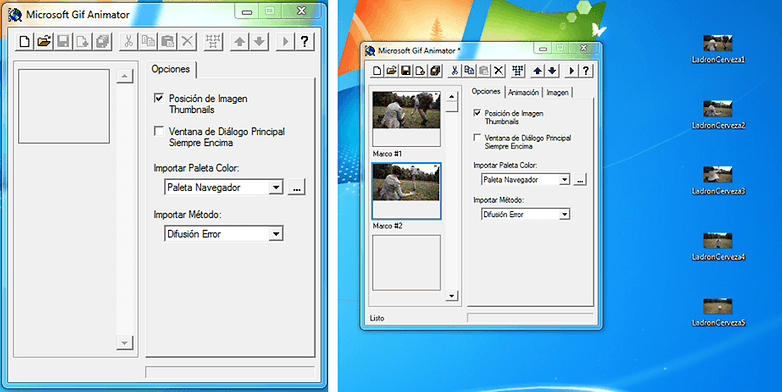Screen dimensions: 782x392
Task: Check Ventana de Diálogo Principal in right window
Action: (x=477, y=137)
